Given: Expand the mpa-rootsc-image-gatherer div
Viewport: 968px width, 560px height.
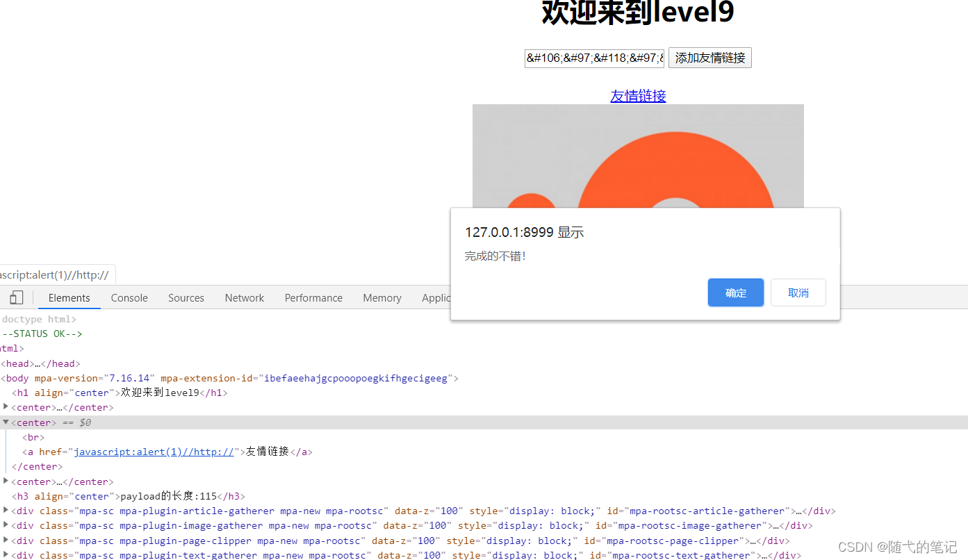Looking at the screenshot, I should pos(6,525).
